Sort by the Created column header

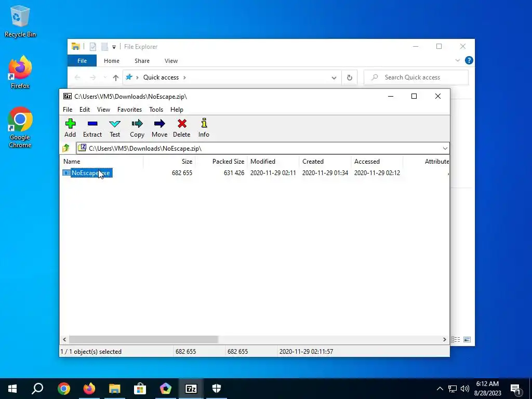325,162
